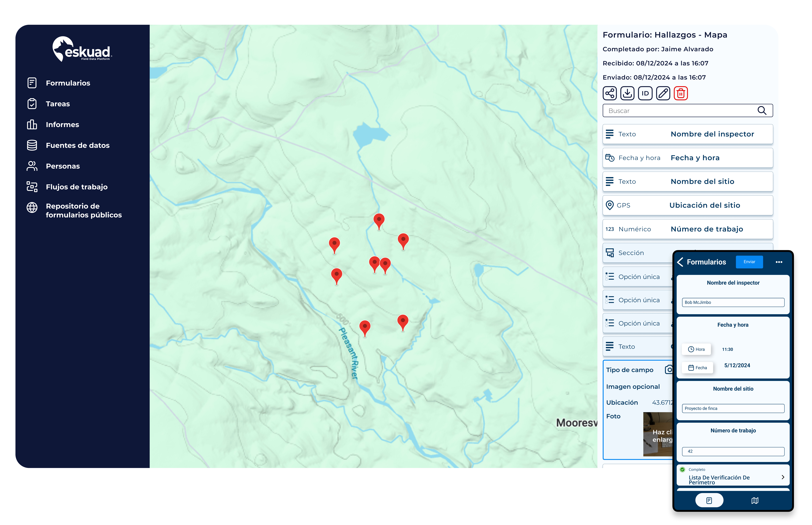The width and height of the screenshot is (812, 525).
Task: Click the Formulario: Hallazgos - Mapa title
Action: click(665, 35)
